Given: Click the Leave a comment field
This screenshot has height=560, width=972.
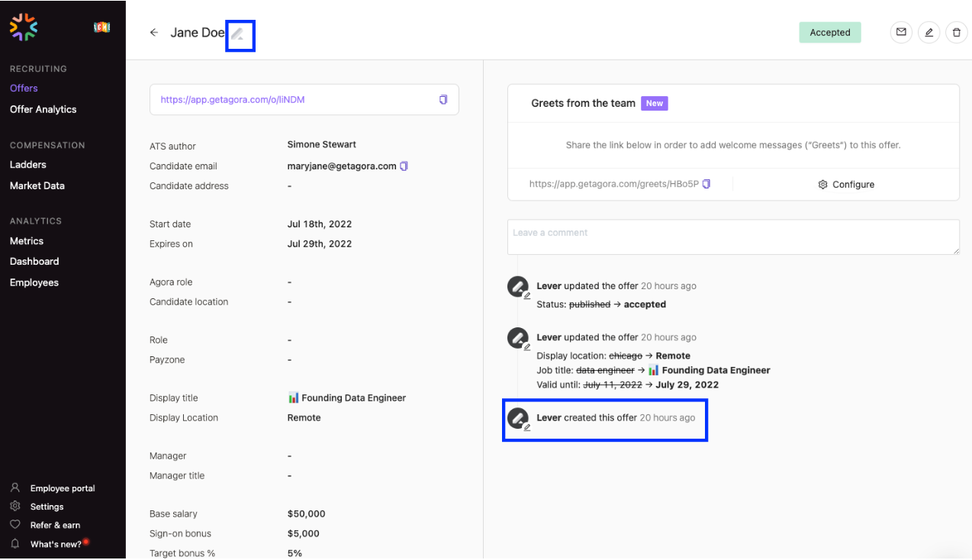Looking at the screenshot, I should (x=733, y=237).
